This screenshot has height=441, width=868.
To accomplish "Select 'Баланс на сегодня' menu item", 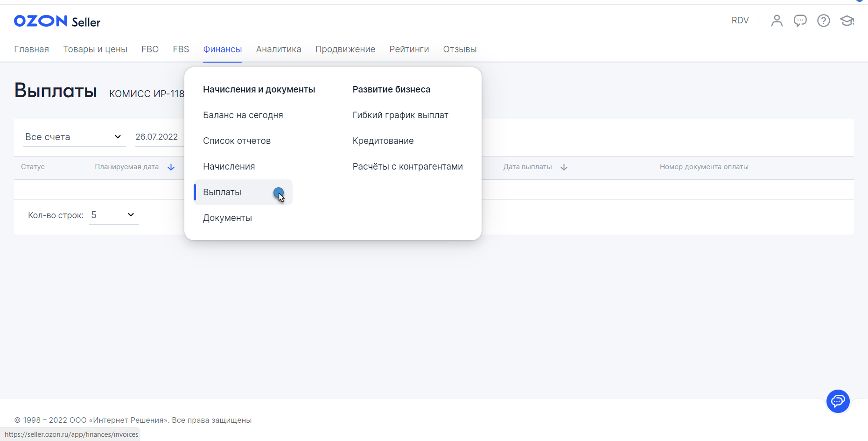I will pyautogui.click(x=243, y=115).
